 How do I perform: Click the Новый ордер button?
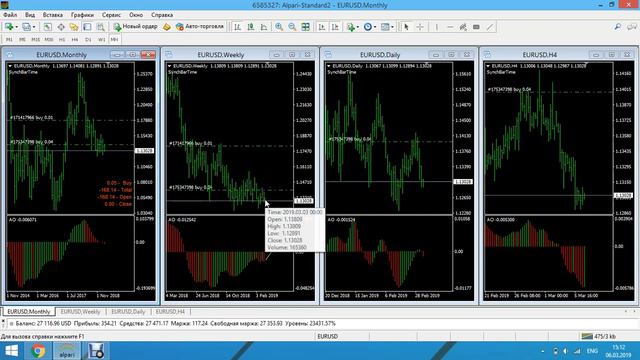(136, 27)
